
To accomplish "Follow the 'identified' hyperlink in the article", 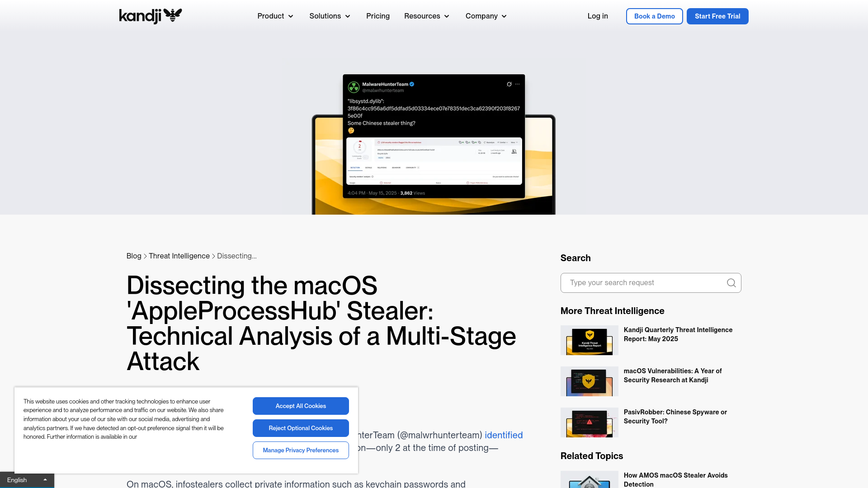I will click(x=504, y=435).
